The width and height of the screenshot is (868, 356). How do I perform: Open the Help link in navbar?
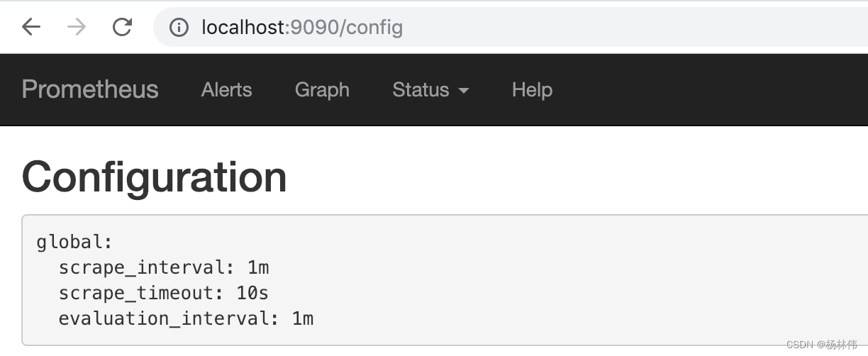(532, 90)
